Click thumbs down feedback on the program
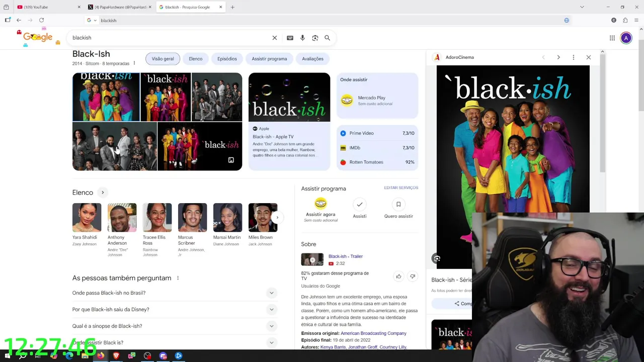This screenshot has width=644, height=362. coord(413,276)
